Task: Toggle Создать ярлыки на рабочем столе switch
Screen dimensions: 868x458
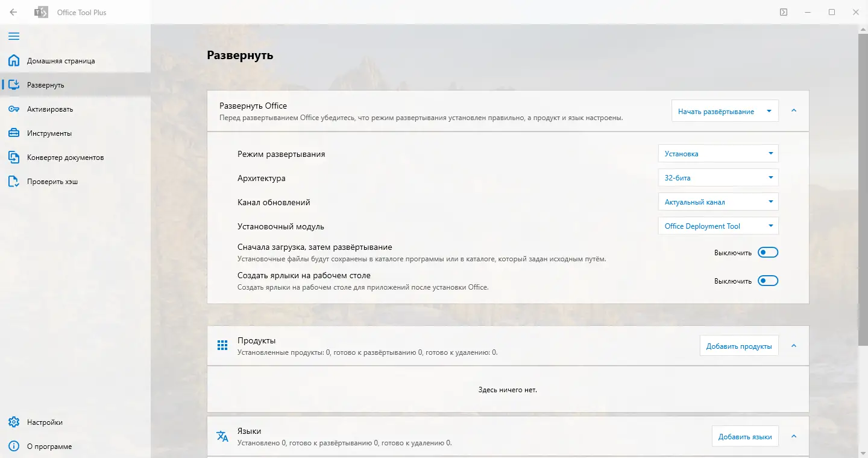Action: 768,281
